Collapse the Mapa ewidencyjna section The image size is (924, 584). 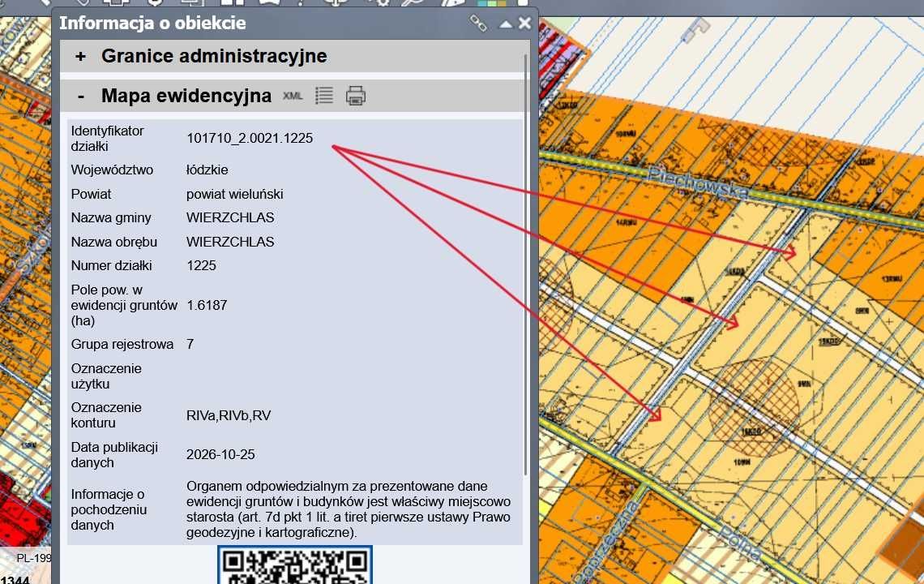click(81, 96)
